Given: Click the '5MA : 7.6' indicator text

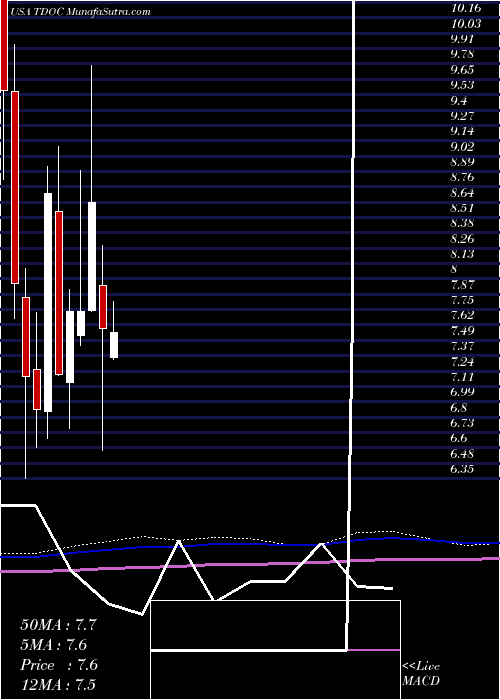Looking at the screenshot, I should pos(53,645).
